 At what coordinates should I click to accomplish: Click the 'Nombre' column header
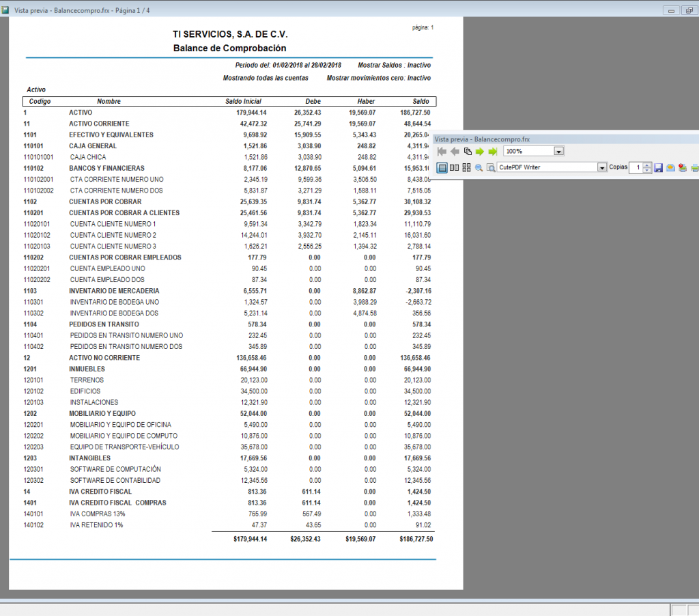point(109,101)
